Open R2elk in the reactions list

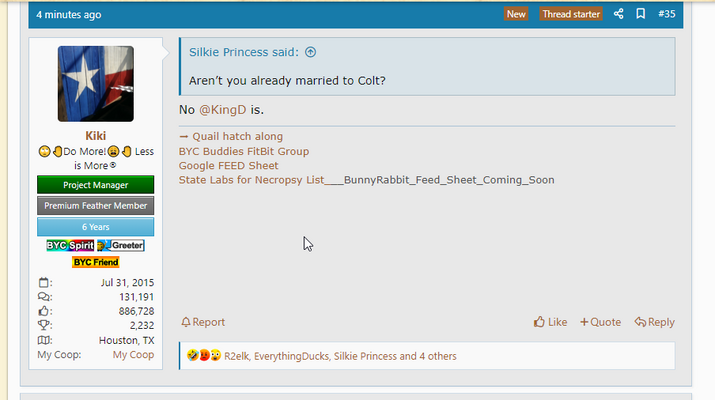click(237, 356)
